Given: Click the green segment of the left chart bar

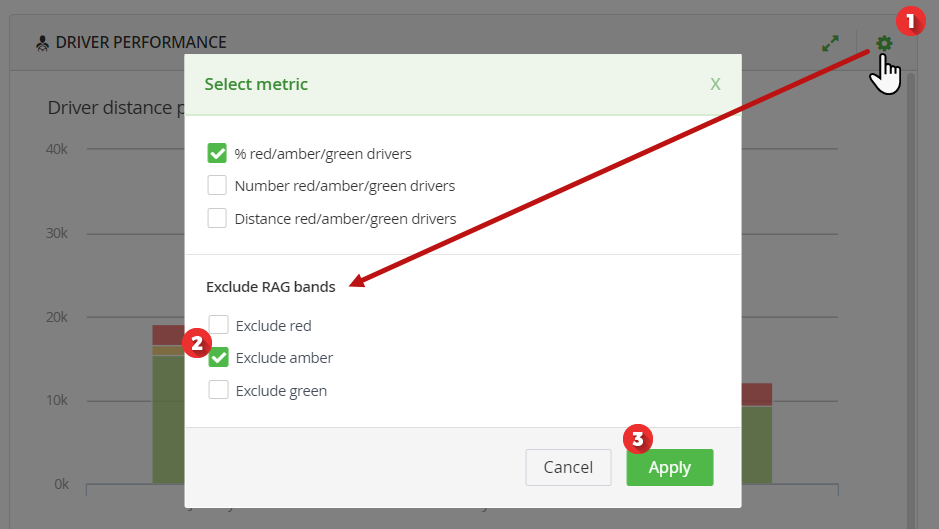Looking at the screenshot, I should (168, 419).
